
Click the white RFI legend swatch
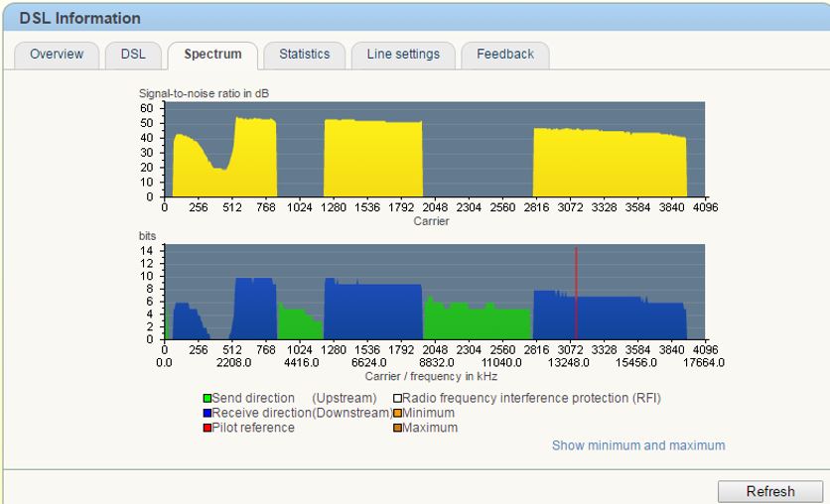(397, 399)
